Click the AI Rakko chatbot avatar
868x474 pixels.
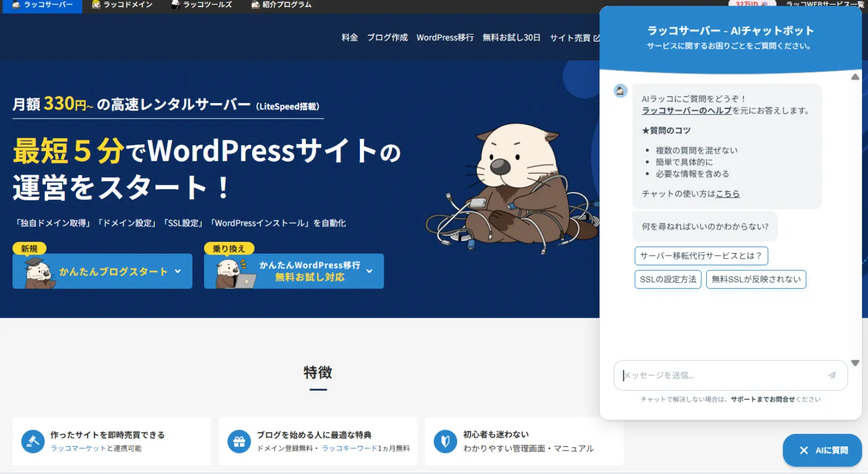click(x=620, y=91)
